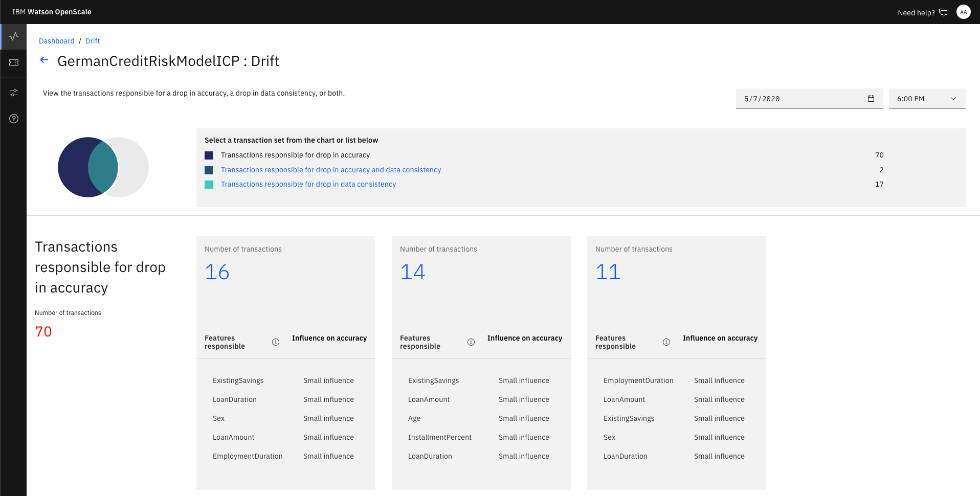980x496 pixels.
Task: Click the back arrow beside the page title
Action: (44, 60)
